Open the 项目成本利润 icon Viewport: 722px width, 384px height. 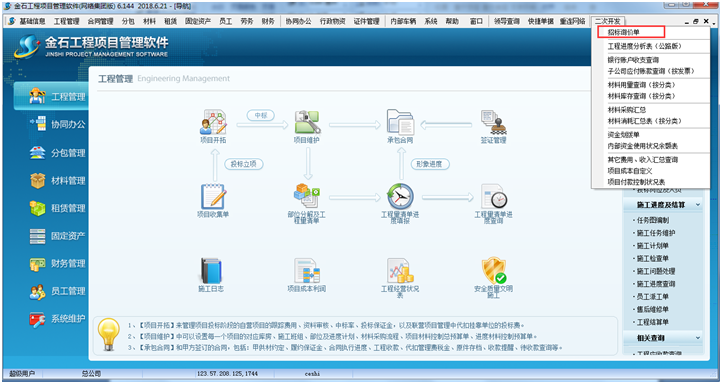[307, 271]
